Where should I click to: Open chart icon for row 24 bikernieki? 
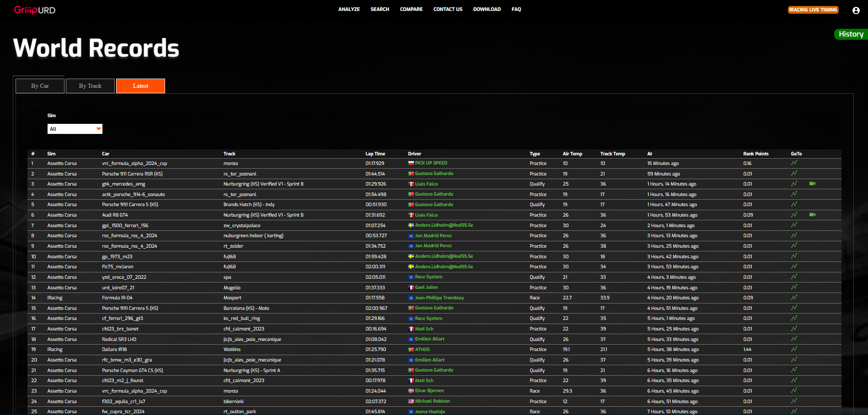pos(794,401)
